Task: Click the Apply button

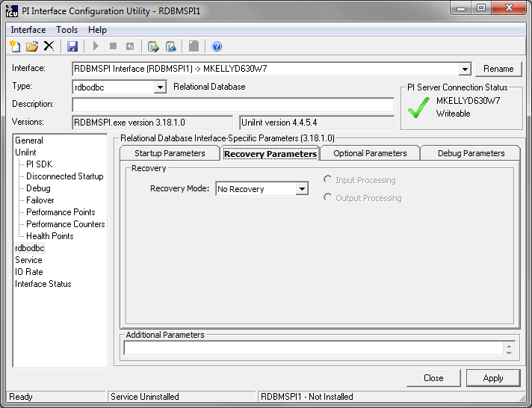Action: (x=493, y=378)
